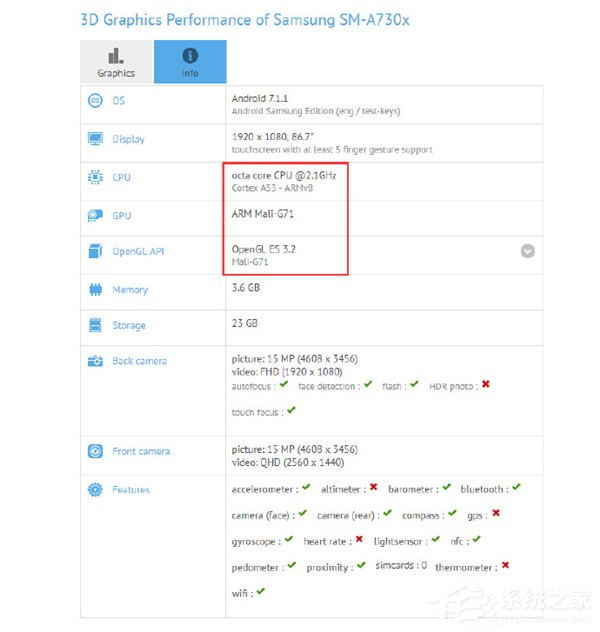Click the Display monitor icon
Viewport: 600px width, 632px height.
coord(96,139)
